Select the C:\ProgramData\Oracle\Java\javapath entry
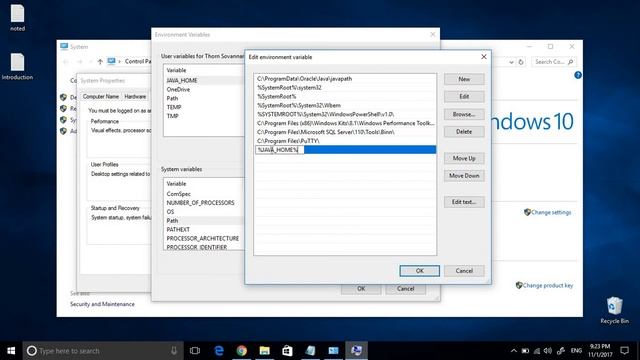The height and width of the screenshot is (360, 640). point(345,79)
